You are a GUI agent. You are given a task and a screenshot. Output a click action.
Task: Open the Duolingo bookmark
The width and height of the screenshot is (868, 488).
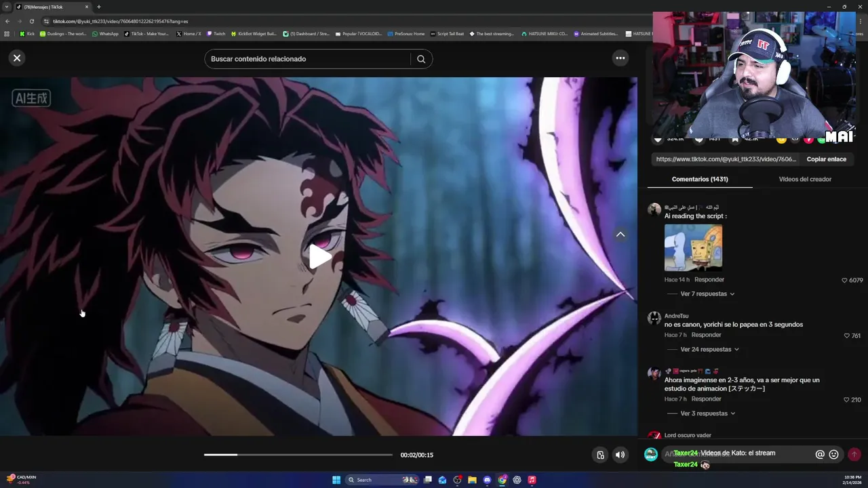(63, 33)
